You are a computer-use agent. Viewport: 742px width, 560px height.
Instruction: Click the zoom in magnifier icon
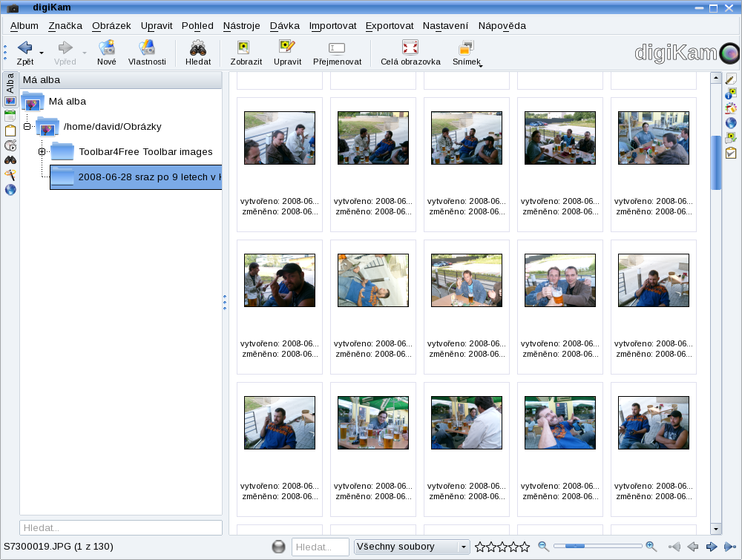point(651,547)
